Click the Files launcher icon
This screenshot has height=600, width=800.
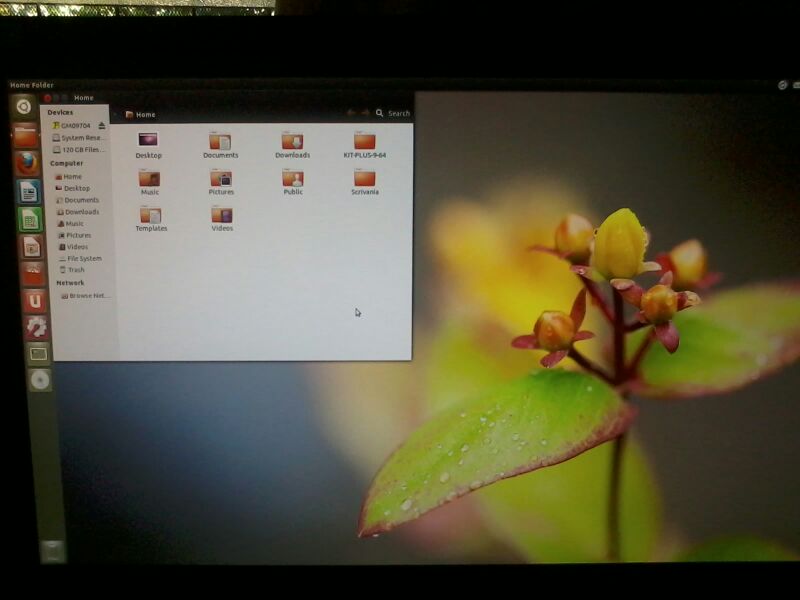point(26,136)
